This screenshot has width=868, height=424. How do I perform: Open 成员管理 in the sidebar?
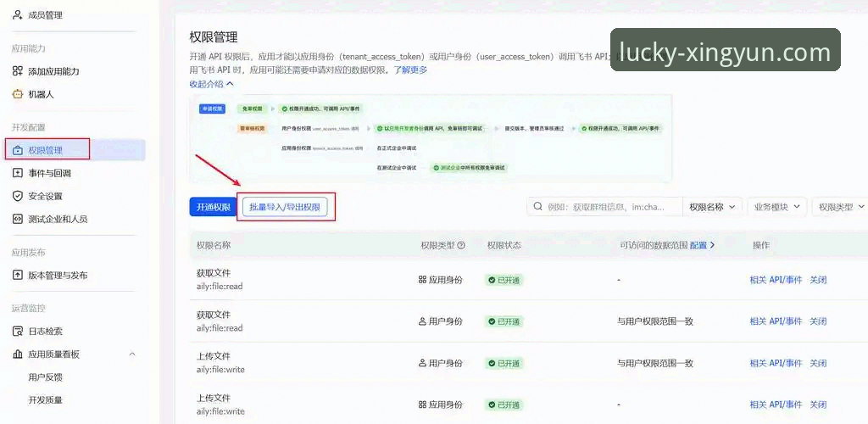[46, 15]
